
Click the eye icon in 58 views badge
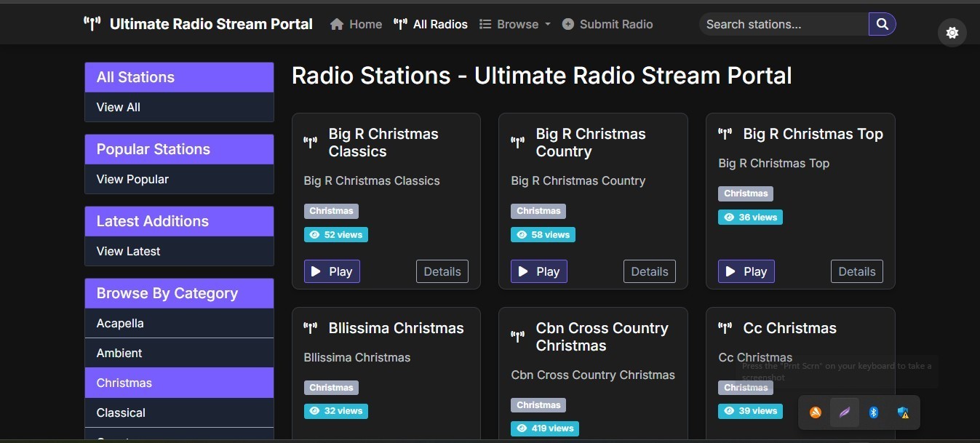[x=522, y=235]
